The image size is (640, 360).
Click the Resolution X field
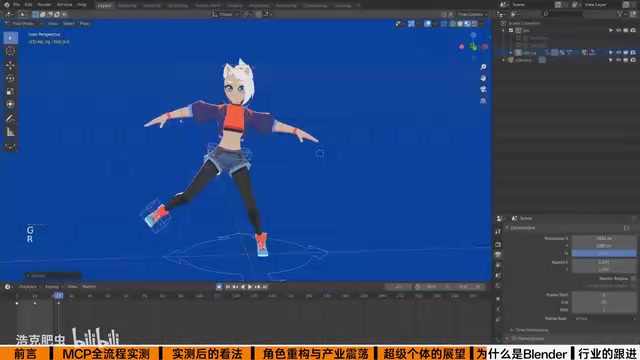(x=604, y=238)
